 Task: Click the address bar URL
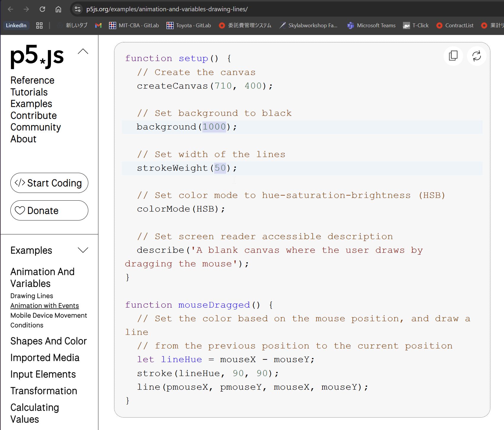click(x=167, y=9)
